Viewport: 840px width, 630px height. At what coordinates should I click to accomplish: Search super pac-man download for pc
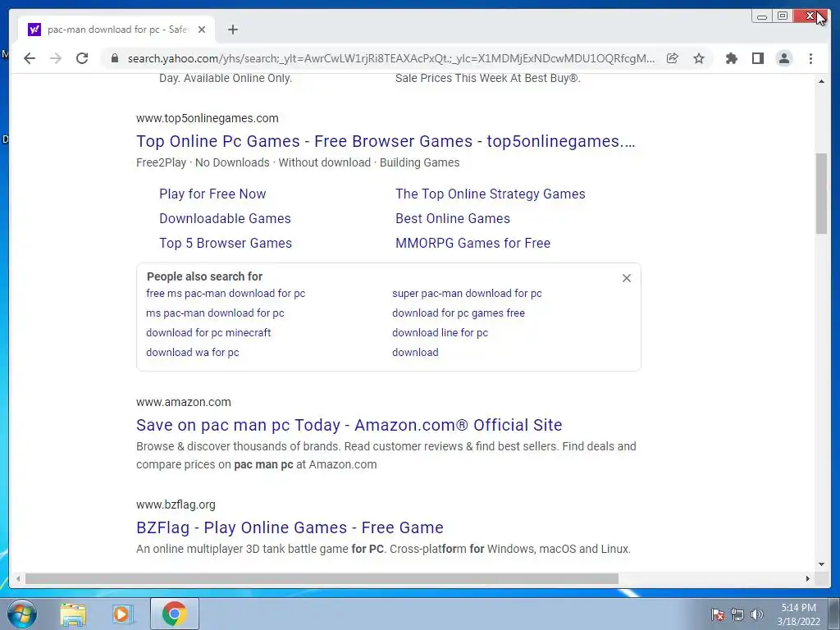467,294
